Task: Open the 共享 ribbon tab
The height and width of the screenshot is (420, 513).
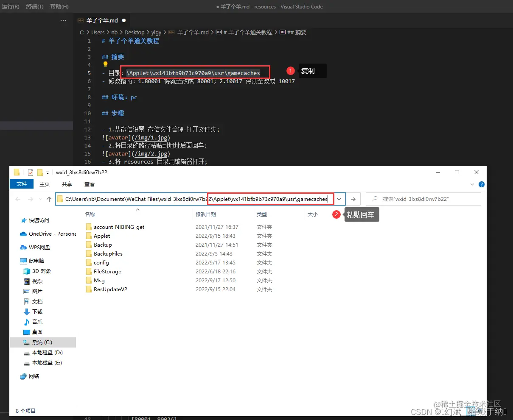Action: 67,184
